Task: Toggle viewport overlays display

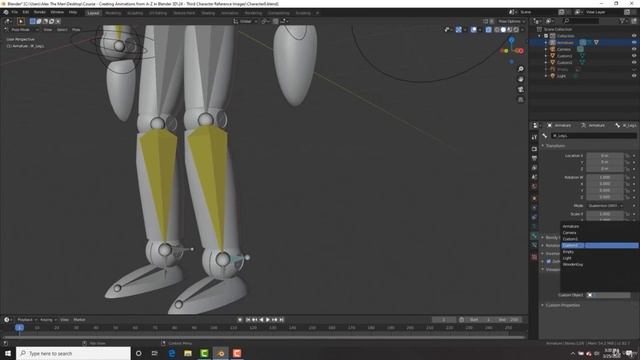Action: [x=473, y=30]
